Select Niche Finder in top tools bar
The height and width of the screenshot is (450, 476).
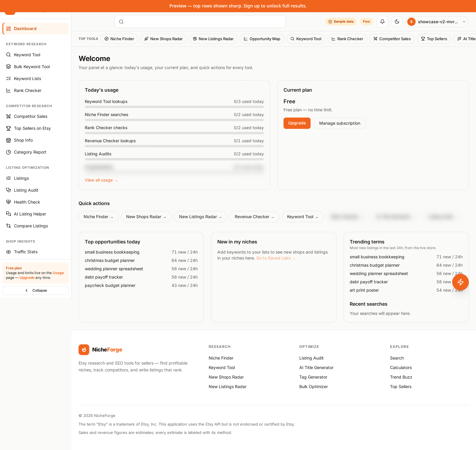click(119, 39)
